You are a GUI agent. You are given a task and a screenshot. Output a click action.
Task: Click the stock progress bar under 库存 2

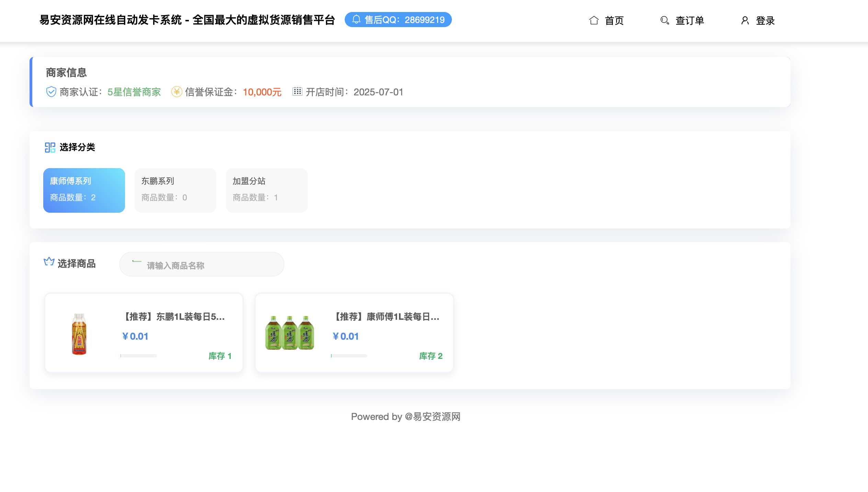pyautogui.click(x=349, y=356)
